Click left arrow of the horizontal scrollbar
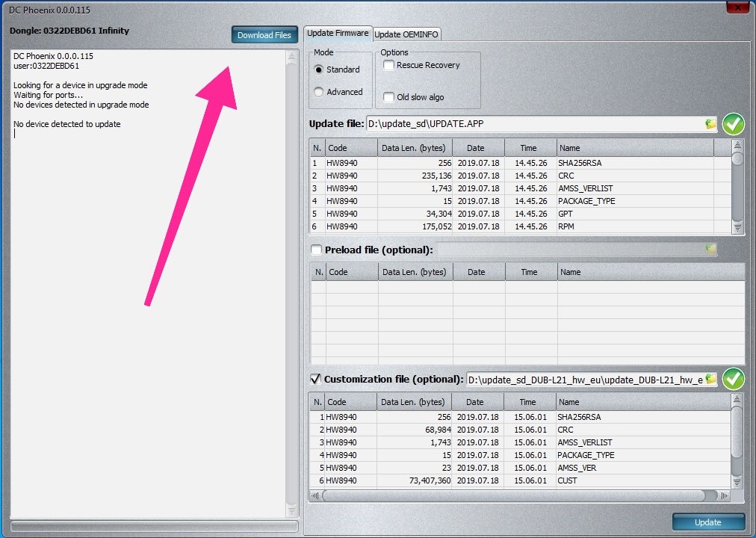The image size is (756, 538). coord(315,495)
